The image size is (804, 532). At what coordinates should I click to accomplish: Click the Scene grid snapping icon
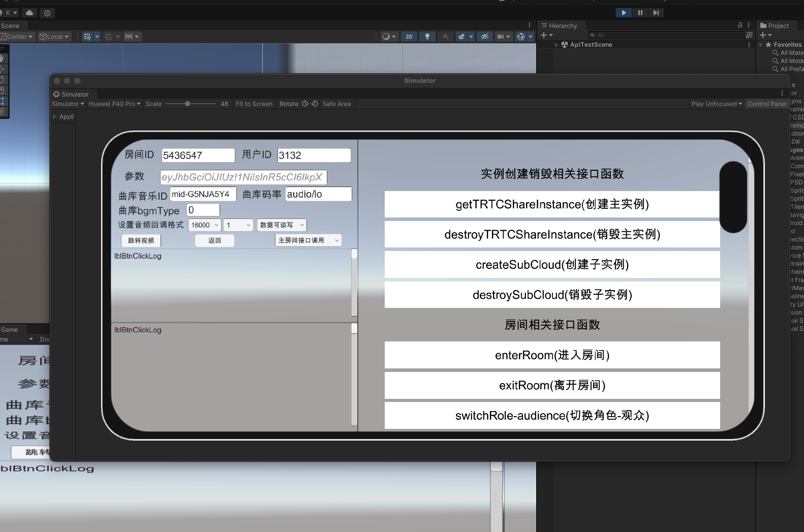point(108,37)
